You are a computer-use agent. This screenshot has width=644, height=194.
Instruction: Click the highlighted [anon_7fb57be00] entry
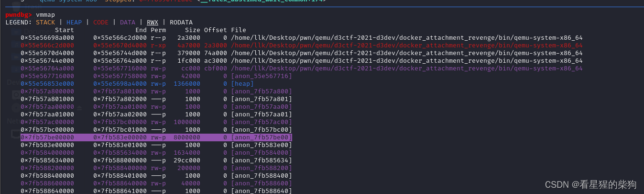click(262, 137)
